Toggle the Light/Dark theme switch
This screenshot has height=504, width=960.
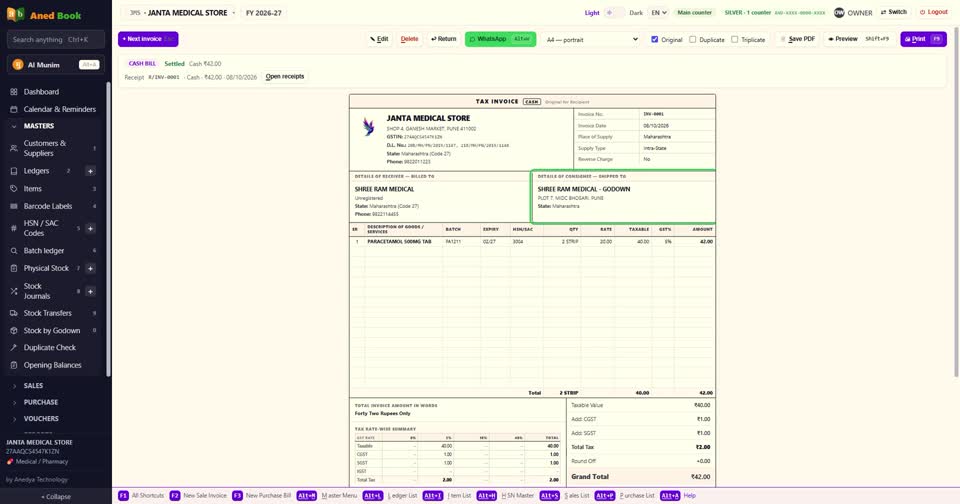[x=614, y=12]
